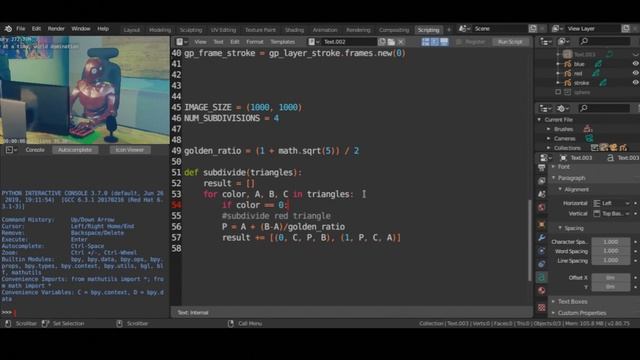Image resolution: width=640 pixels, height=360 pixels.
Task: Click the new text copy icon
Action: click(382, 42)
